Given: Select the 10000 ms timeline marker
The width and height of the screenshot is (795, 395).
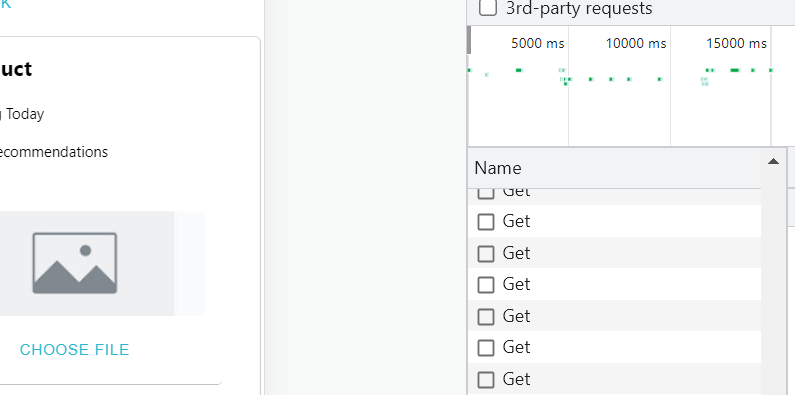Looking at the screenshot, I should (x=636, y=44).
